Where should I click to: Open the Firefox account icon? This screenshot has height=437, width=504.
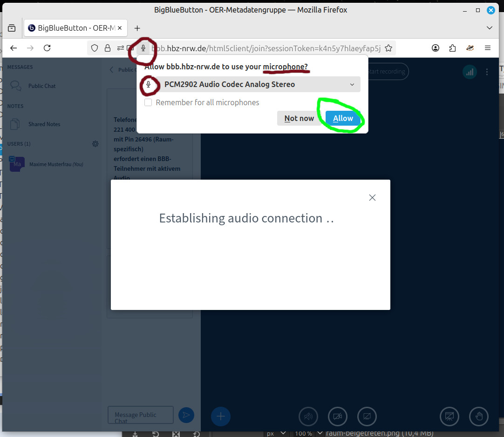click(x=436, y=48)
